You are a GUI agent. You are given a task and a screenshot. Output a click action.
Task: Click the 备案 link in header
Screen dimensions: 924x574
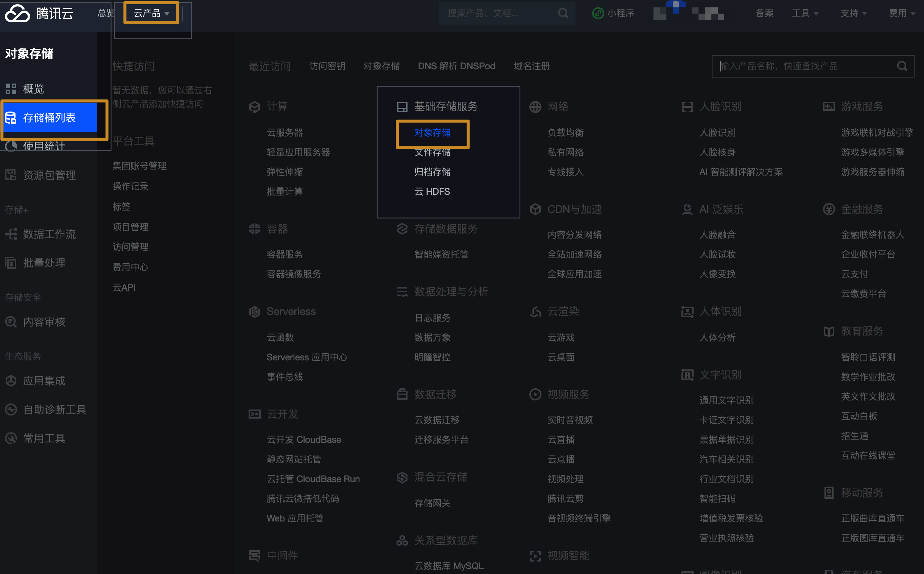tap(764, 13)
